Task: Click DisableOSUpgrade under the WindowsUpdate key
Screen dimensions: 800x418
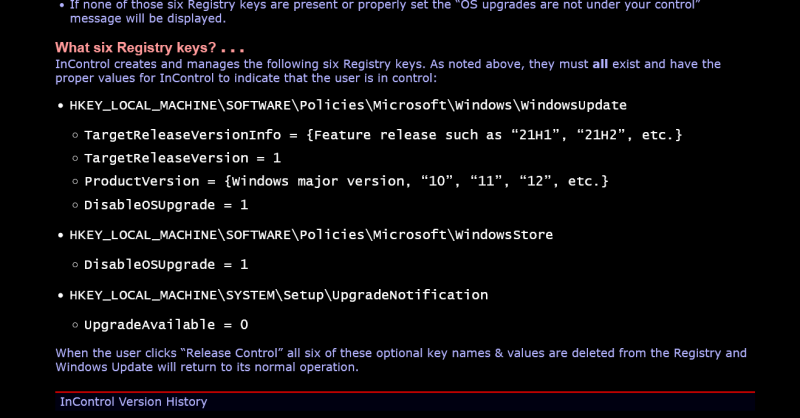Action: click(x=166, y=205)
